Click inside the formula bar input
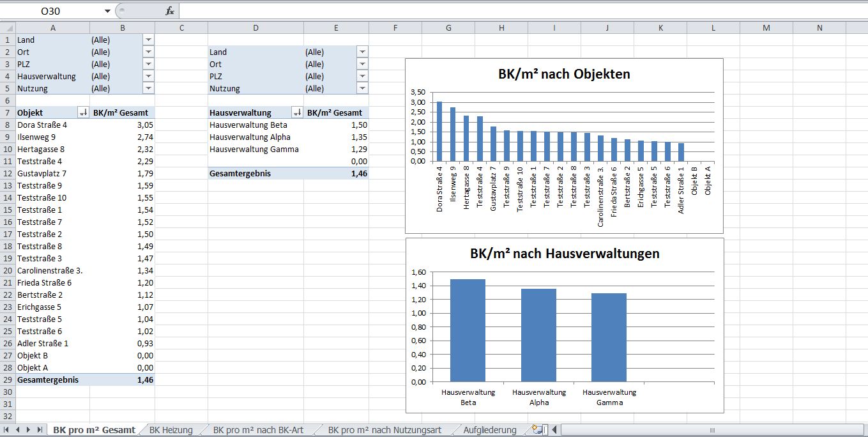Viewport: 868px width, 437px height. (511, 11)
